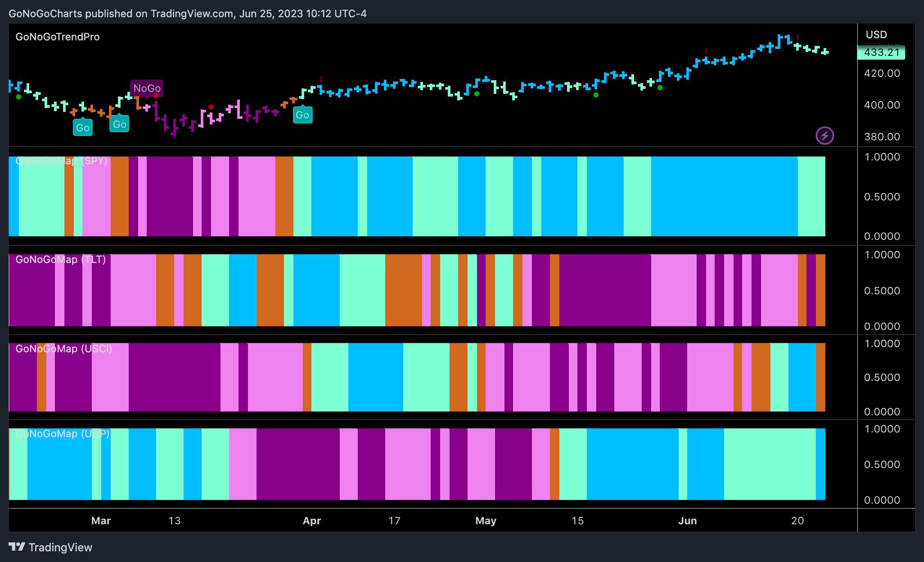Screen dimensions: 924x562
Task: Click the GoNoGoMap (UUP) pane label
Action: tap(63, 434)
